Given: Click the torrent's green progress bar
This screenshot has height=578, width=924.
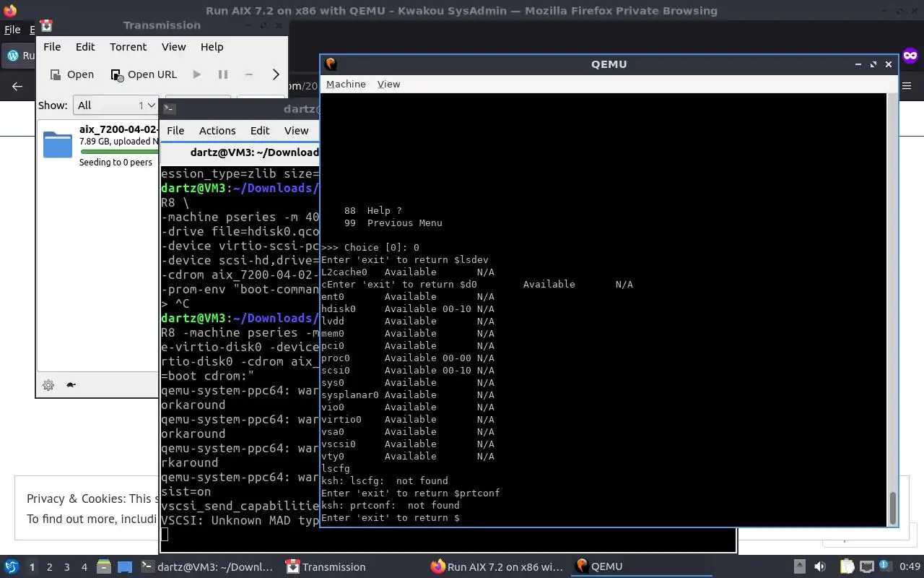Looking at the screenshot, I should [x=119, y=152].
